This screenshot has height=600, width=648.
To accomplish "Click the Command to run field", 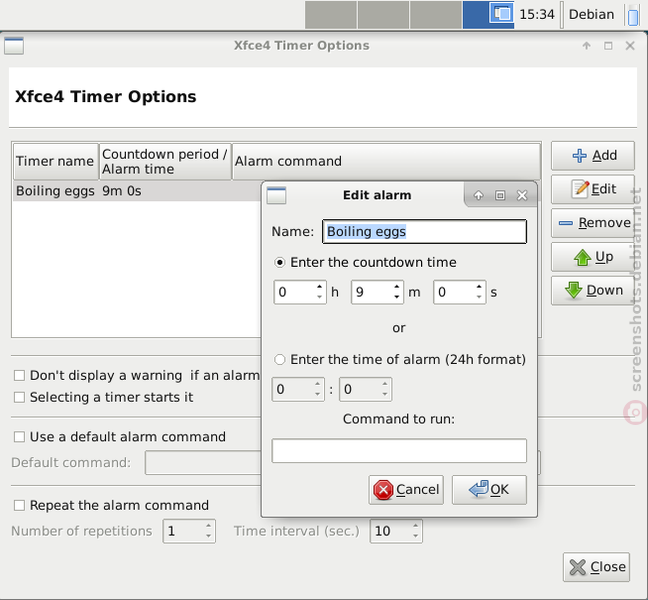I will click(399, 451).
